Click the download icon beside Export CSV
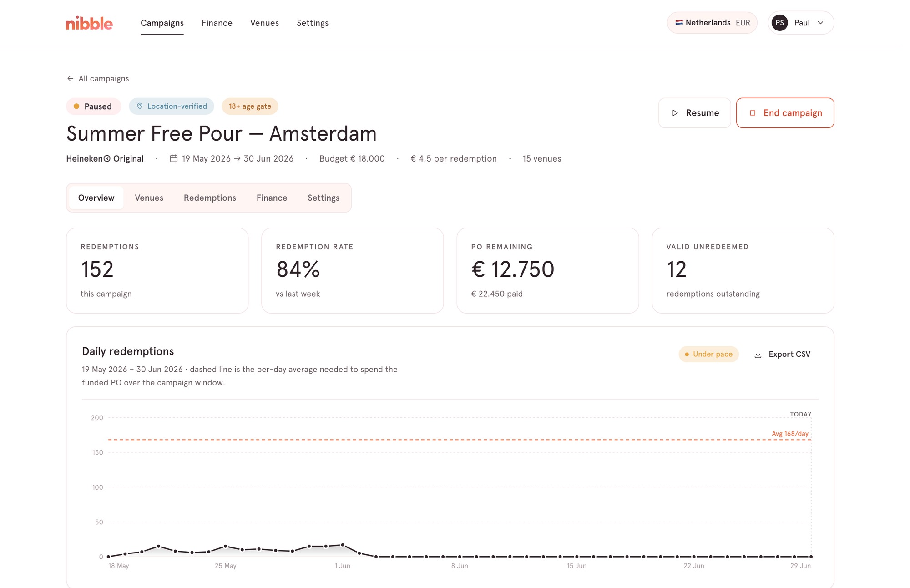The width and height of the screenshot is (910, 588). click(758, 355)
